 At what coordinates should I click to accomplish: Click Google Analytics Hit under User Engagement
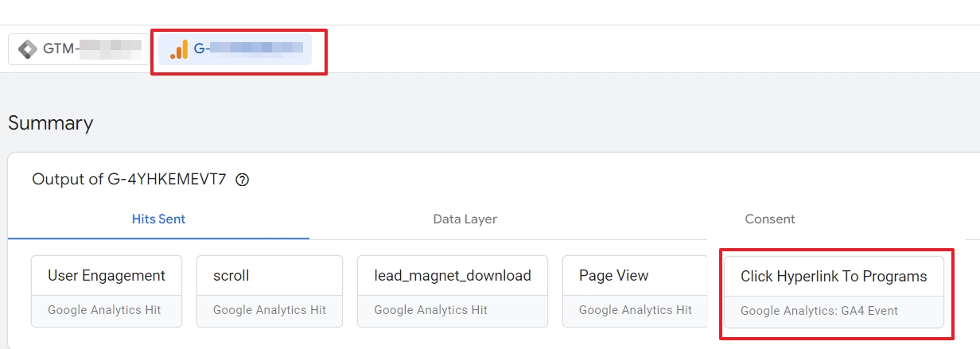tap(104, 310)
